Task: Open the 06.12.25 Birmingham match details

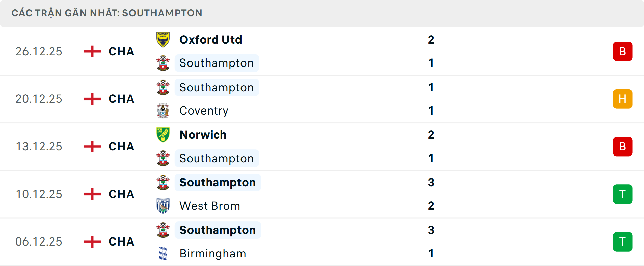Action: (x=39, y=241)
